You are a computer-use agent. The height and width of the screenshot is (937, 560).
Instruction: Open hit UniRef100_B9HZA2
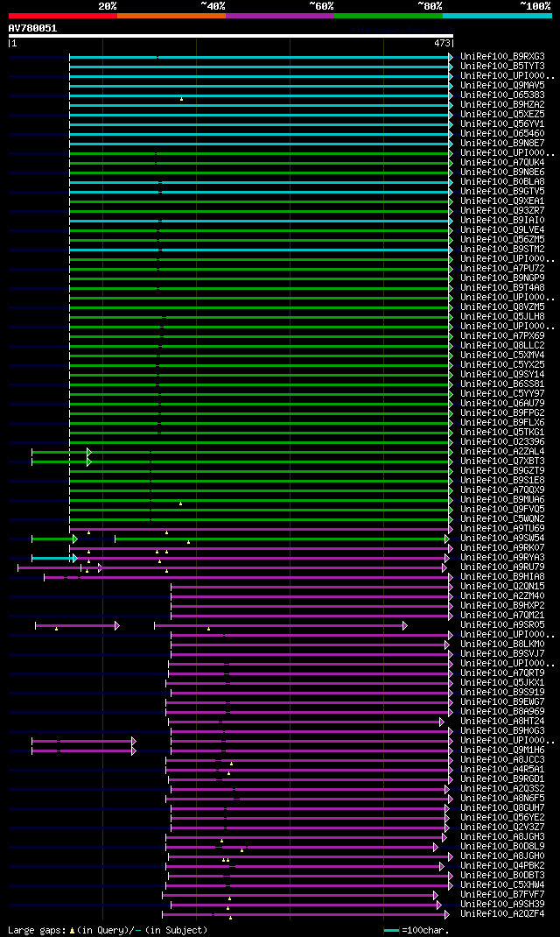[x=502, y=104]
